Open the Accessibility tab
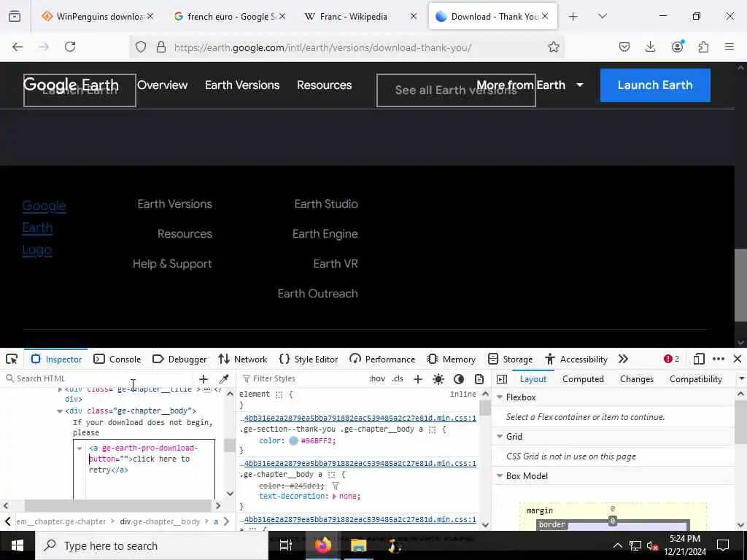The image size is (747, 560). [x=576, y=359]
